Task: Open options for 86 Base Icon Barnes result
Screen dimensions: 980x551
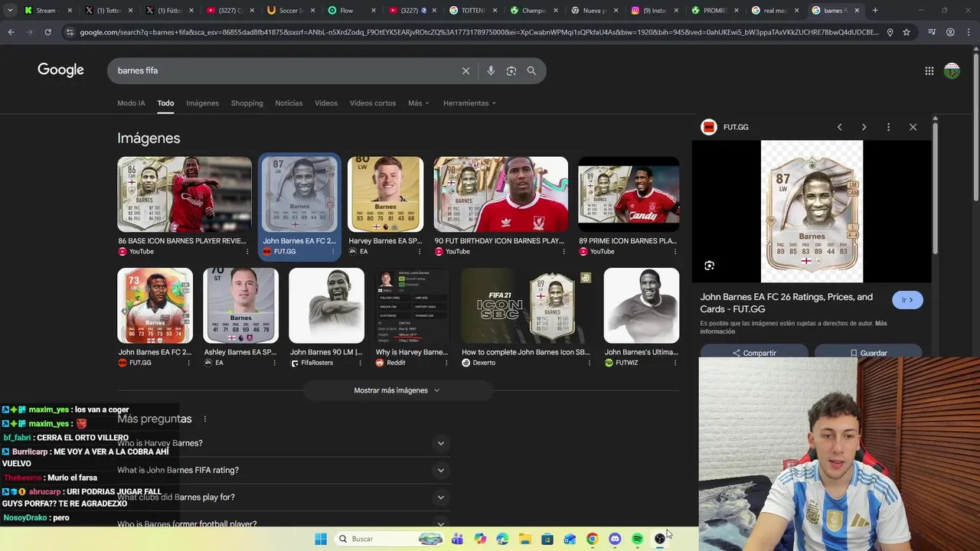Action: pyautogui.click(x=247, y=252)
